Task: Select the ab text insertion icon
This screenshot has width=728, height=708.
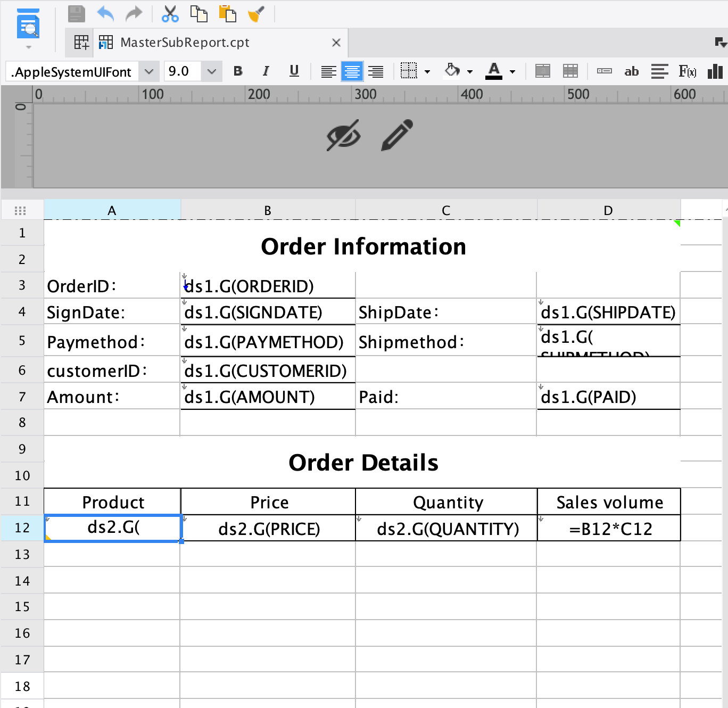Action: pyautogui.click(x=632, y=71)
